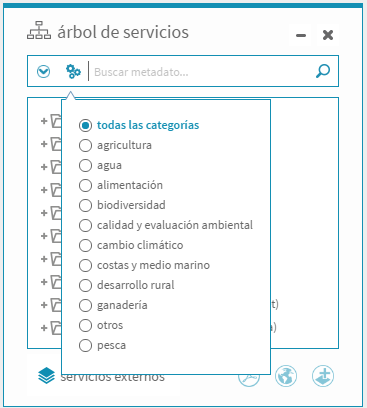Click the Buscar metadato search field

point(202,72)
